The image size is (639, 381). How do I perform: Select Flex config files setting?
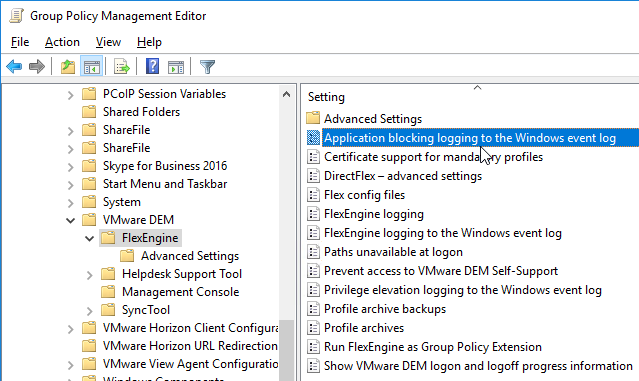(x=364, y=195)
